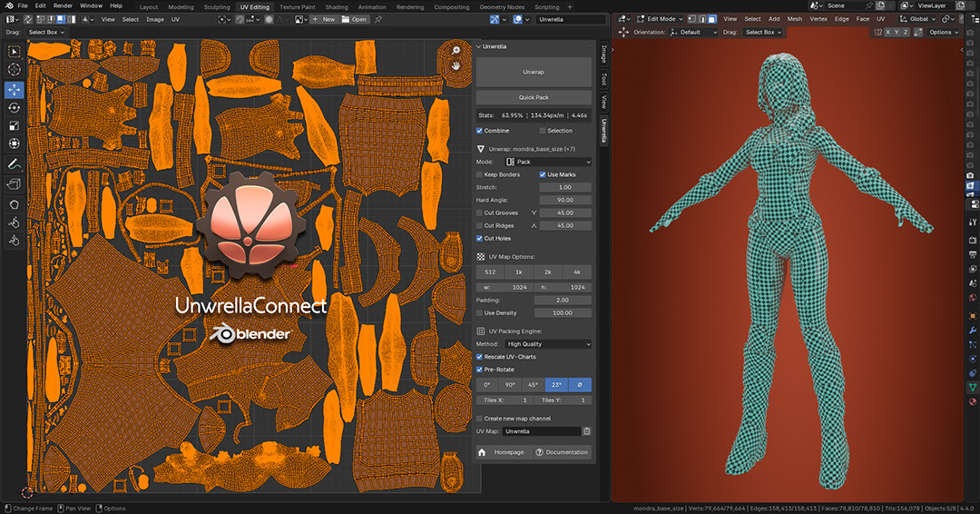The width and height of the screenshot is (980, 514).
Task: Activate the Transform tool in UV editor
Action: (14, 143)
